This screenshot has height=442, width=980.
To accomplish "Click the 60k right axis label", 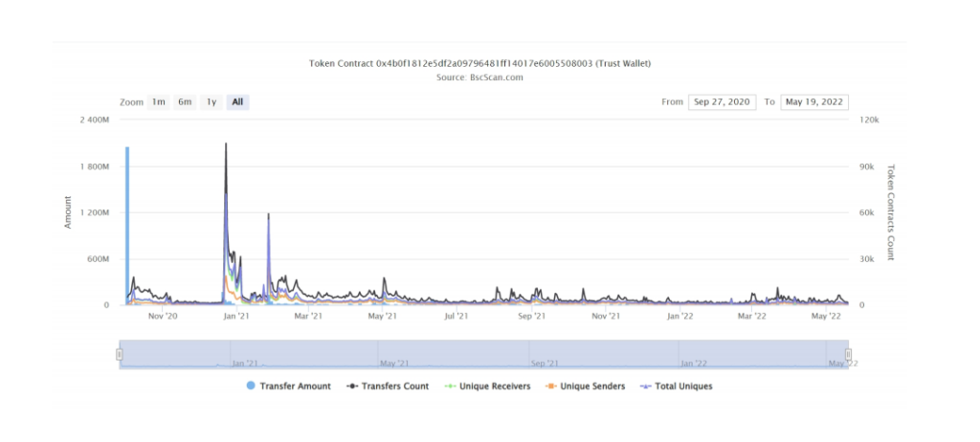I will pos(867,212).
